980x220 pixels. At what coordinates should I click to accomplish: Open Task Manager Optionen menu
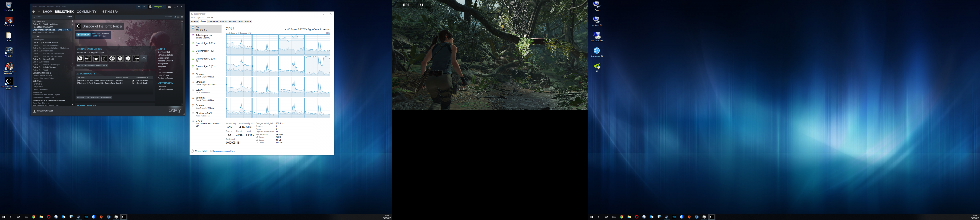[x=201, y=18]
